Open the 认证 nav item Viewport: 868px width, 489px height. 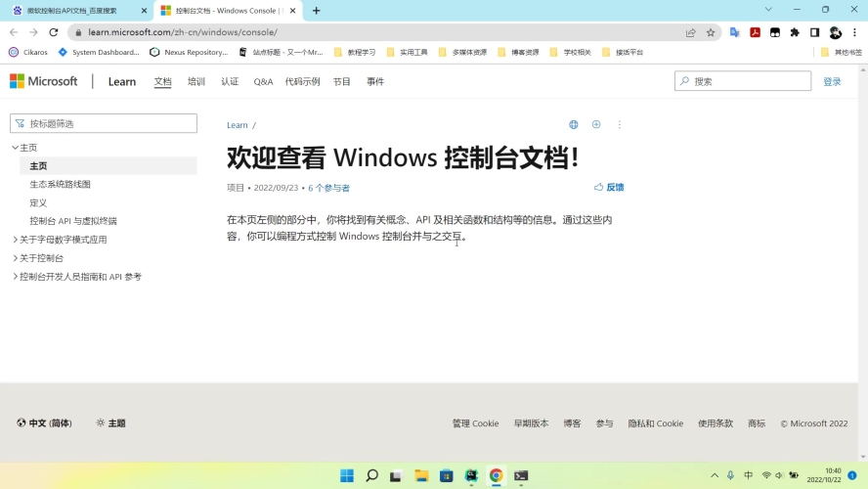(230, 82)
